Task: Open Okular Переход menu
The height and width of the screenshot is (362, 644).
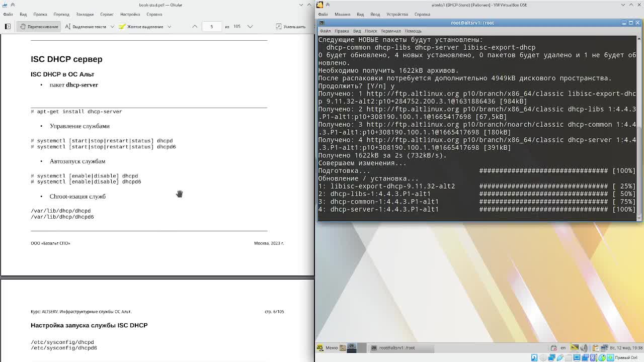Action: [x=61, y=14]
